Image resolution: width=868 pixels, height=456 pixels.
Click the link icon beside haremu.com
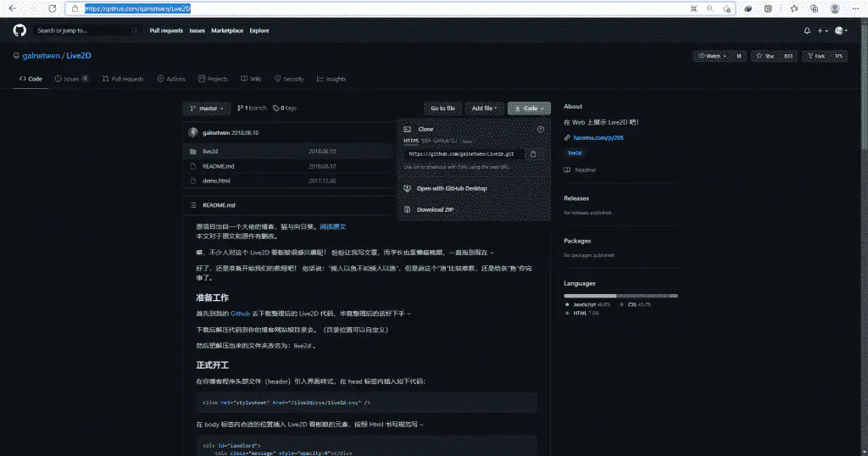[567, 138]
